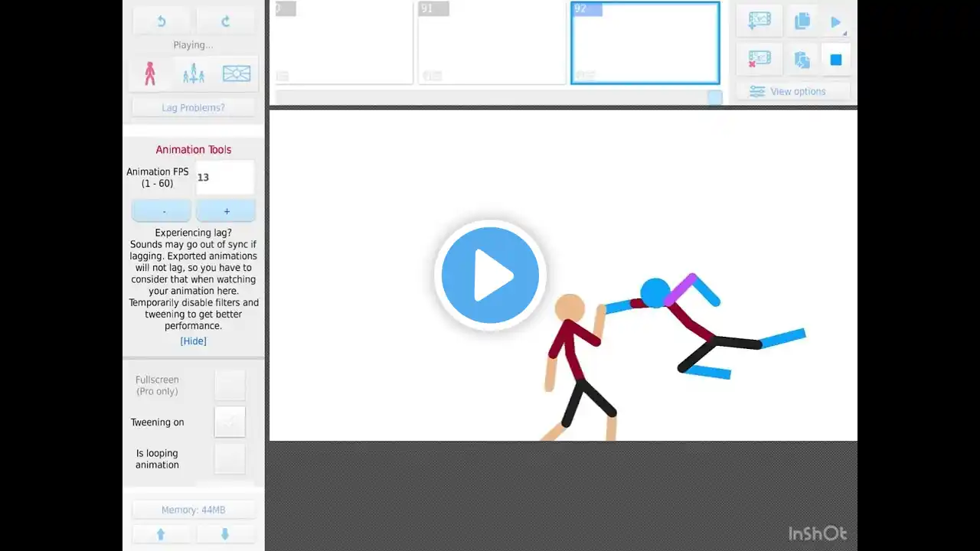Increase FPS with the plus button

226,211
